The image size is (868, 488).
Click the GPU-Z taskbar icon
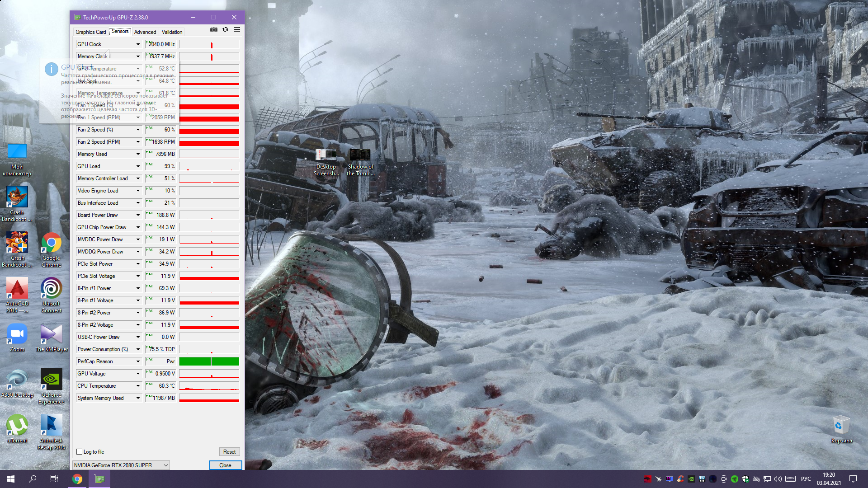(99, 479)
